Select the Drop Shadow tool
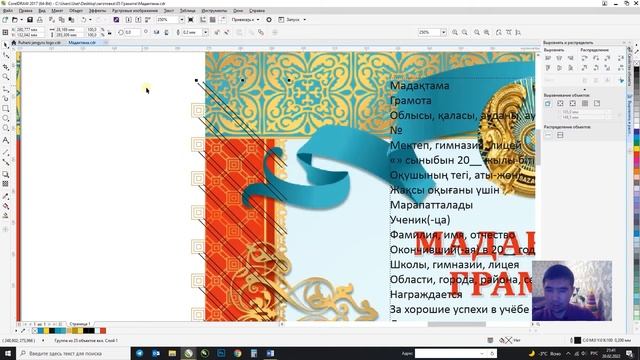This screenshot has height=360, width=640. [5, 174]
